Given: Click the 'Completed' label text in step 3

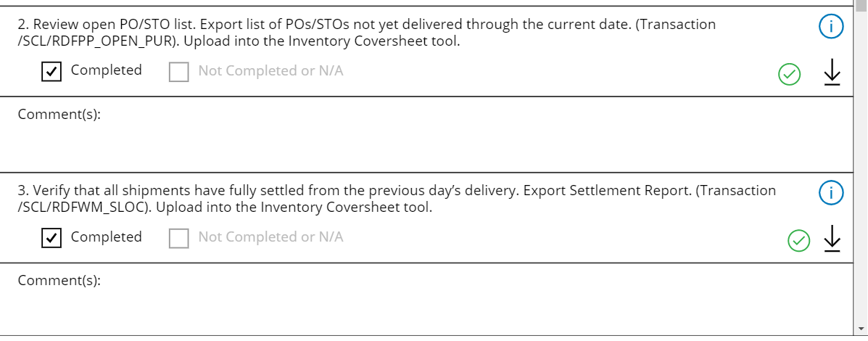Looking at the screenshot, I should [107, 237].
